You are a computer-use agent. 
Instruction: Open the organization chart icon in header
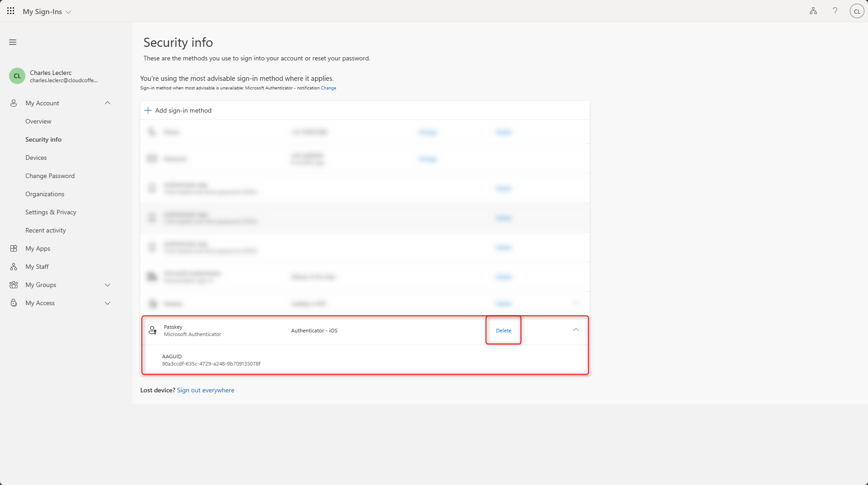[813, 11]
